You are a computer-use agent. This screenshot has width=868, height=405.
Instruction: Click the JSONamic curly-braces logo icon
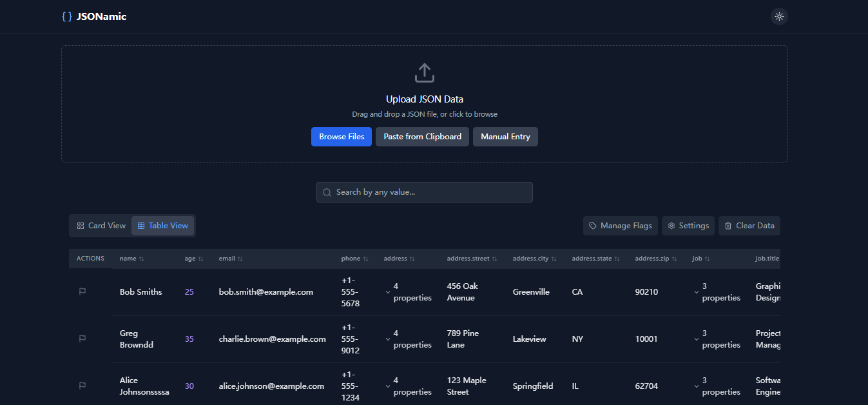(x=66, y=16)
